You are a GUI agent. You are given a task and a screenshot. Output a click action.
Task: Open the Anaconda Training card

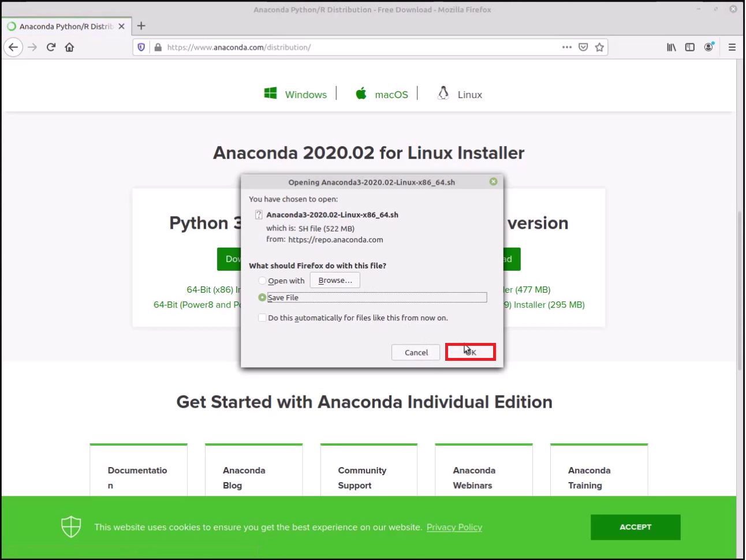pos(599,471)
